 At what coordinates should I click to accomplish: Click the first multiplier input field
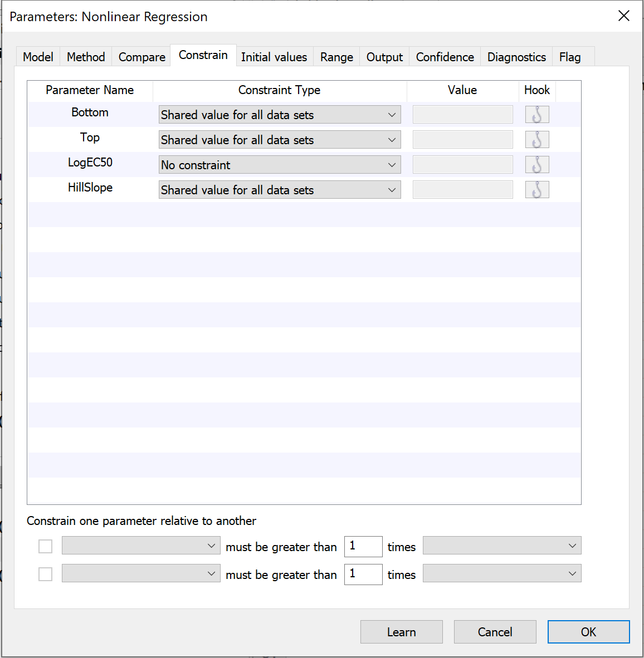click(363, 546)
